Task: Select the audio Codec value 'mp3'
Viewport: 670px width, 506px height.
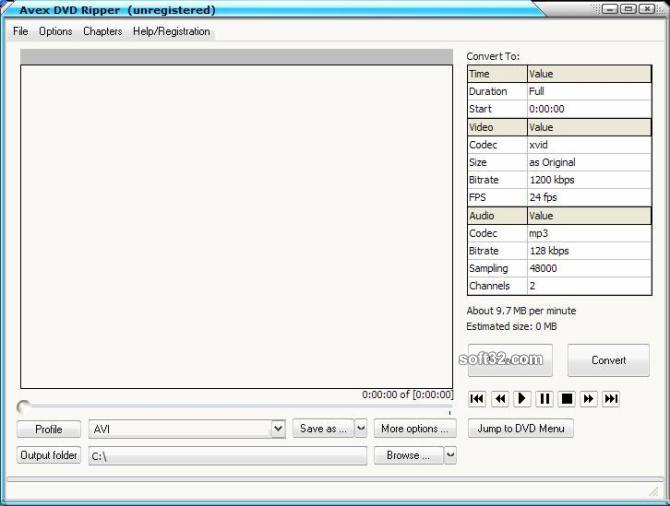Action: click(589, 233)
